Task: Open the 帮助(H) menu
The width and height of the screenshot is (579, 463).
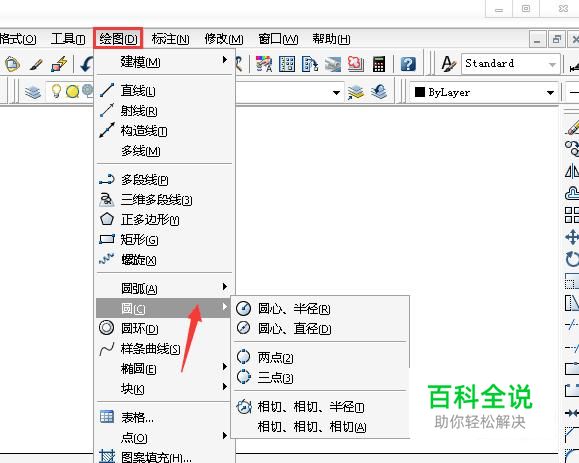Action: 331,38
